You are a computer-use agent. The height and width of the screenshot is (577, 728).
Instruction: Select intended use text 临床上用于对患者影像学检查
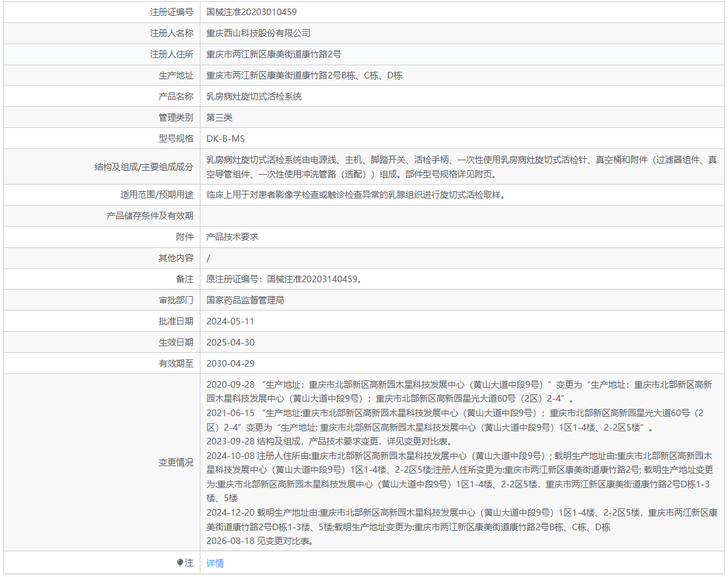pyautogui.click(x=355, y=195)
